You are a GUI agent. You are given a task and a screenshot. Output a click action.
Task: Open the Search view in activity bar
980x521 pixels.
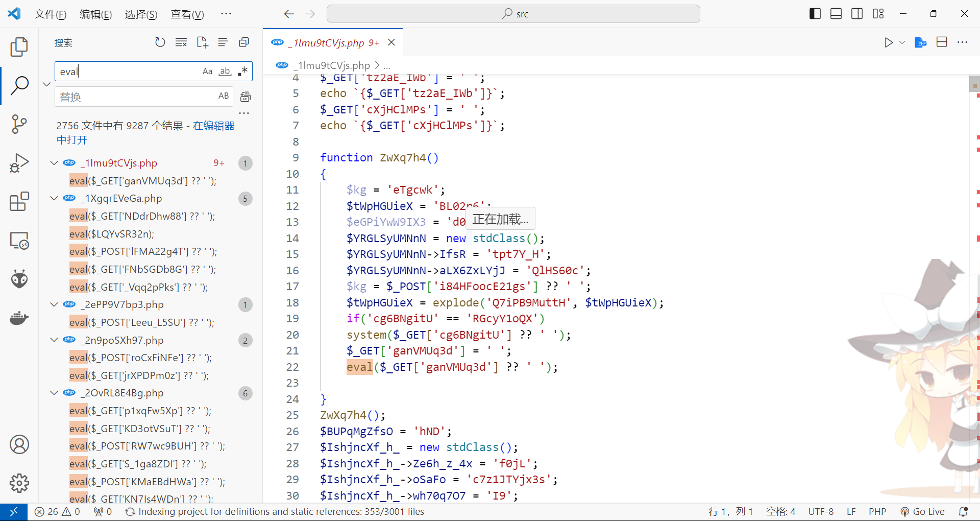[19, 86]
